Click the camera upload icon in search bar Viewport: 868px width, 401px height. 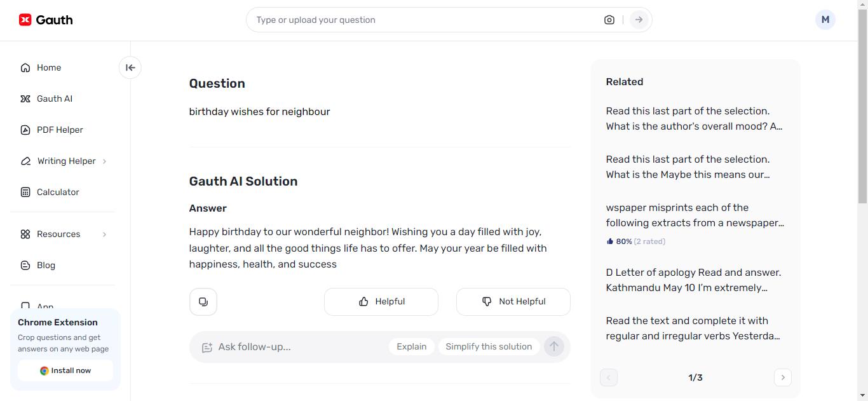pyautogui.click(x=609, y=20)
